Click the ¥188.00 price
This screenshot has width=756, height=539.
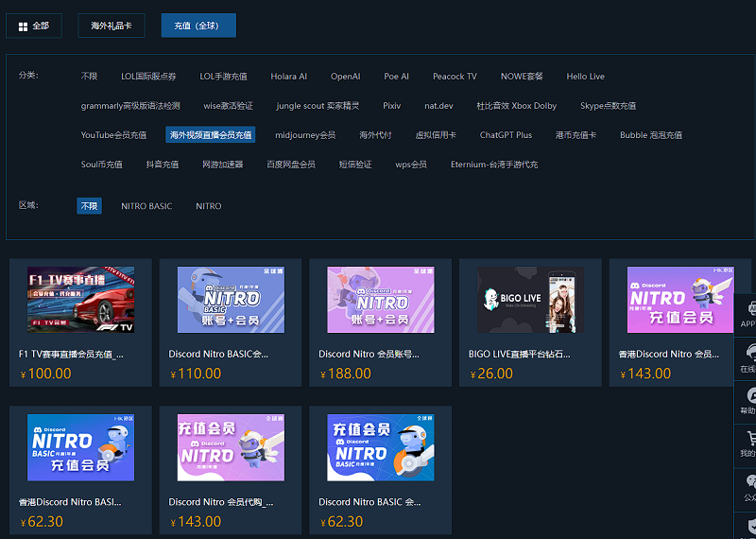(x=345, y=374)
